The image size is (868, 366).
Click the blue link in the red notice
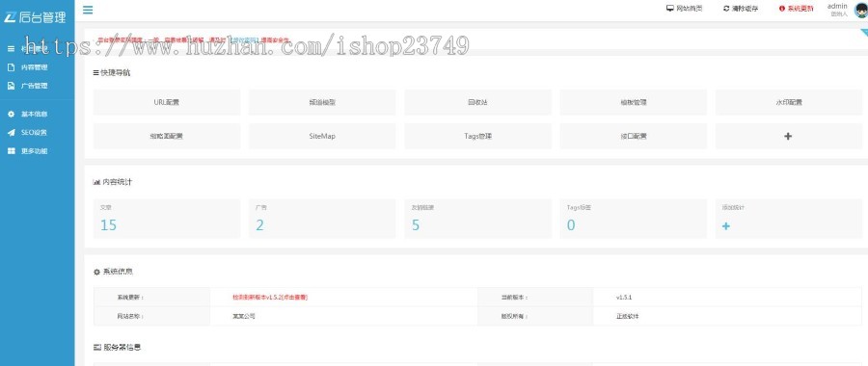point(245,40)
